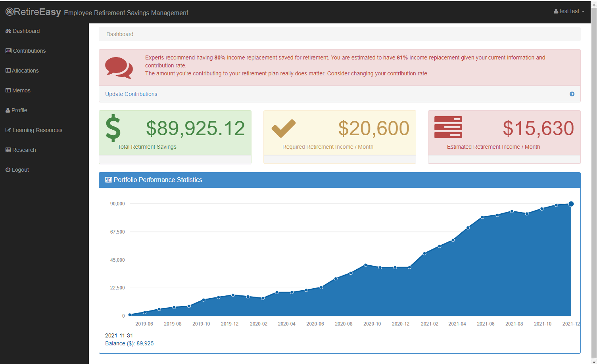This screenshot has height=364, width=597.
Task: Click the red comments icon in alert
Action: pos(119,68)
